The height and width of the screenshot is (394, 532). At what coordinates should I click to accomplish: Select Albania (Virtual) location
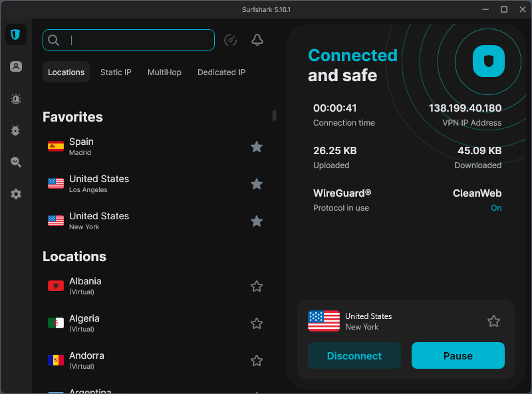point(156,286)
